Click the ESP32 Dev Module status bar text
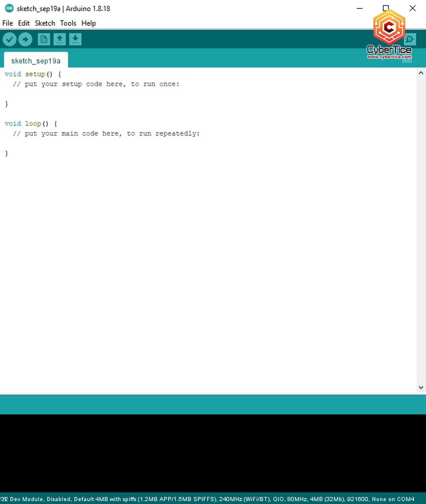 207,499
